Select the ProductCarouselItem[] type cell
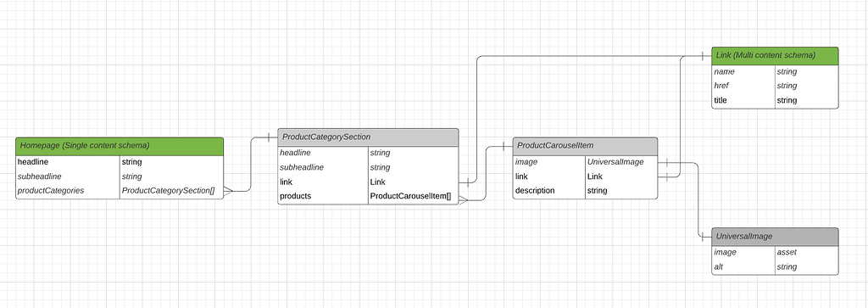This screenshot has height=308, width=868. tap(414, 196)
